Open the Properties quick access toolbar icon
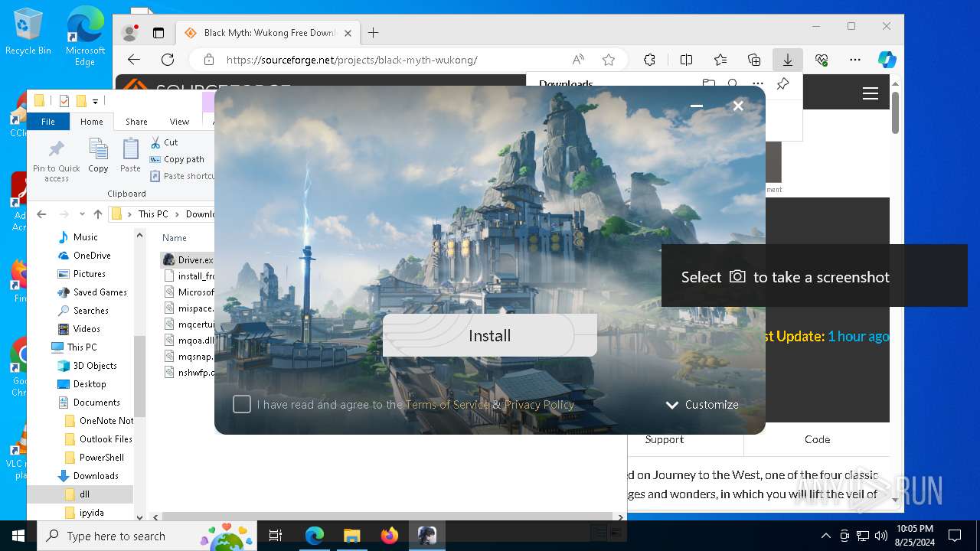The width and height of the screenshot is (980, 551). (x=64, y=101)
